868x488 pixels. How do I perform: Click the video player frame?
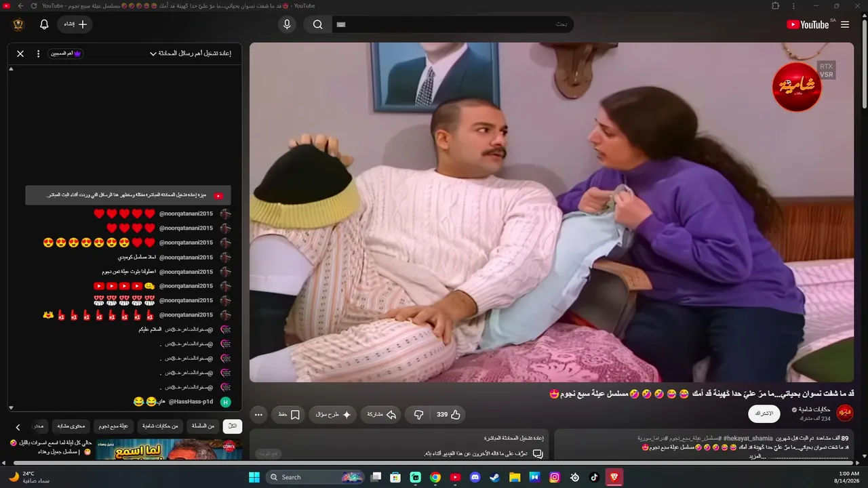pos(551,212)
